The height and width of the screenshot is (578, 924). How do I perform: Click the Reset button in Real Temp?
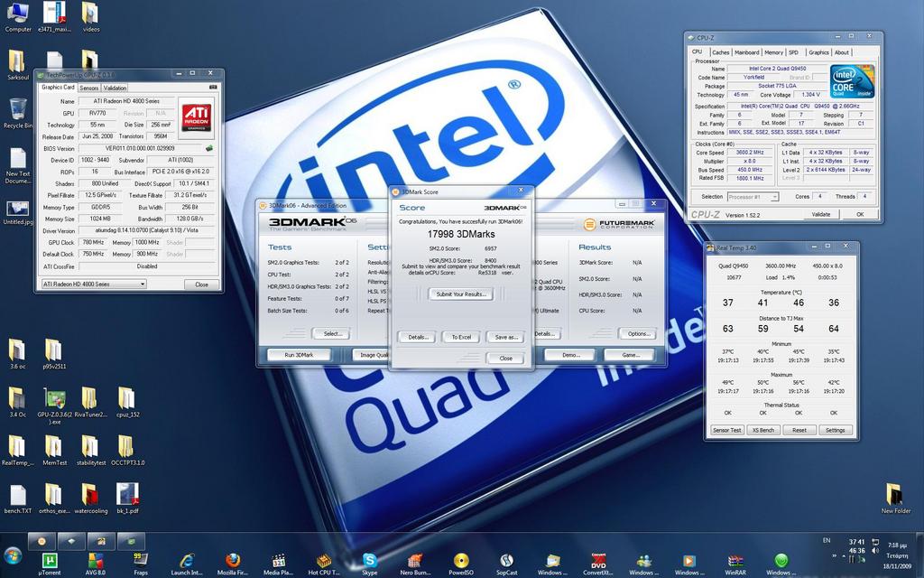(x=799, y=430)
